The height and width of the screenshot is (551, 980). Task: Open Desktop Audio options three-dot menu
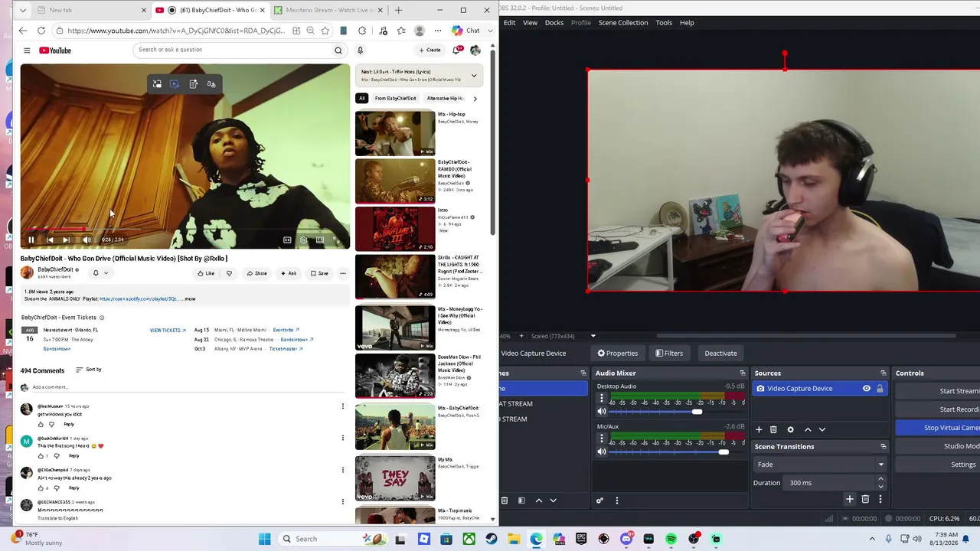coord(602,399)
